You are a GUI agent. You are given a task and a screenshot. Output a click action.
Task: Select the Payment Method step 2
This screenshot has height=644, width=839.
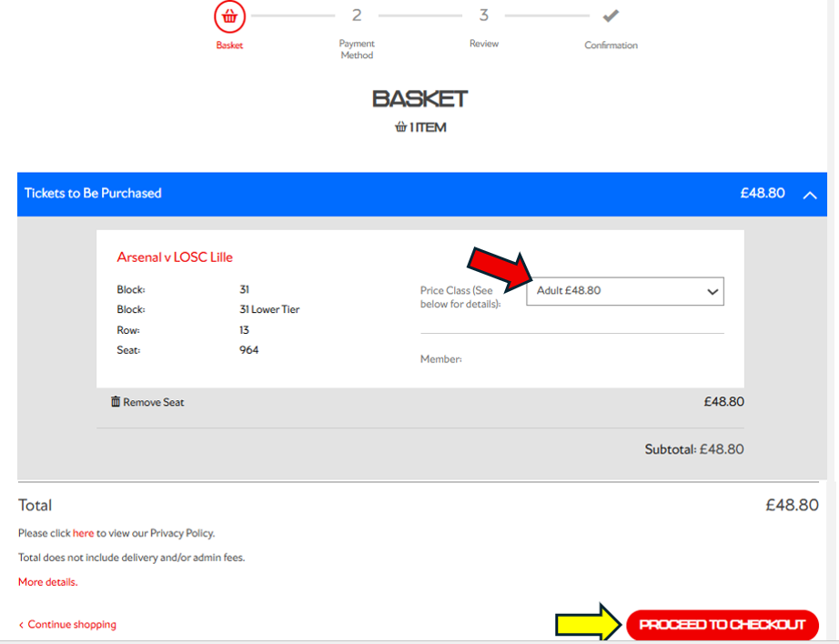(x=357, y=15)
